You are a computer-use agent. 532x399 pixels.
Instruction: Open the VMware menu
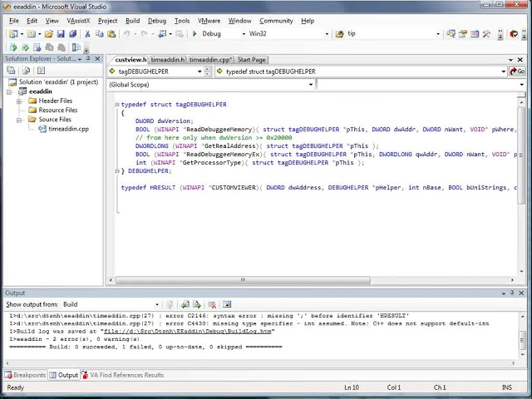(x=209, y=21)
